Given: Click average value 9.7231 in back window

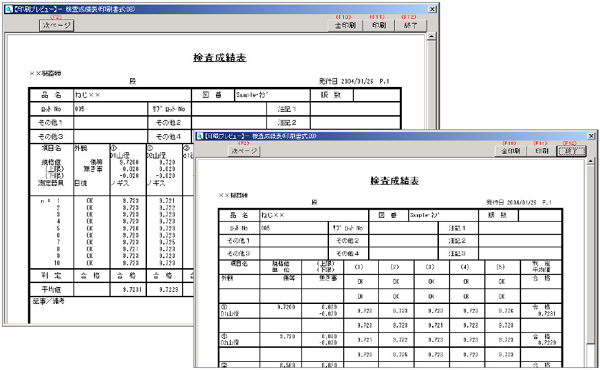Looking at the screenshot, I should 132,290.
